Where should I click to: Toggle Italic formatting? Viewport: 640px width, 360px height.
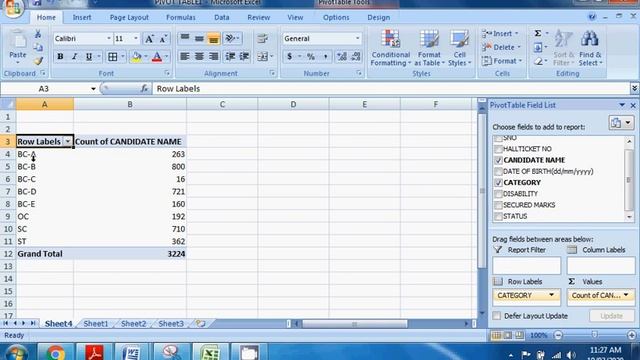point(74,57)
